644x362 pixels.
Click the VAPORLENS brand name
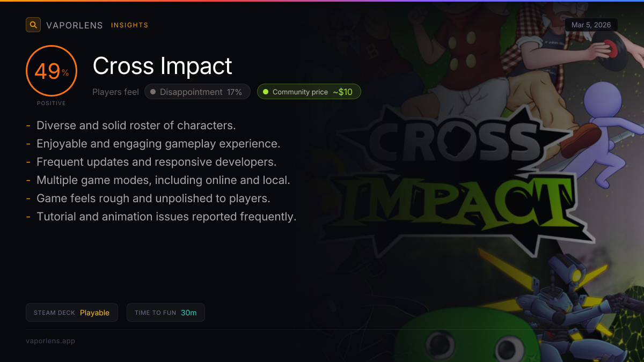(74, 25)
